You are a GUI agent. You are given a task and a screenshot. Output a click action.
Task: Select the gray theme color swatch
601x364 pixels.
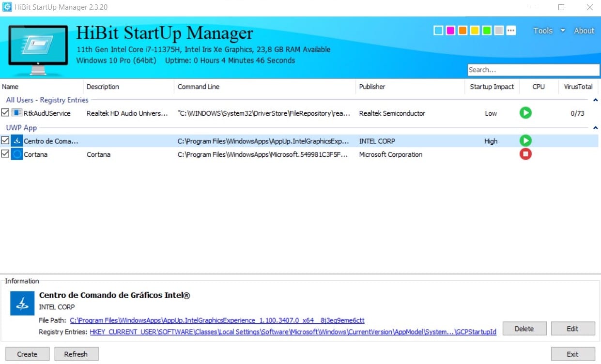click(x=499, y=30)
